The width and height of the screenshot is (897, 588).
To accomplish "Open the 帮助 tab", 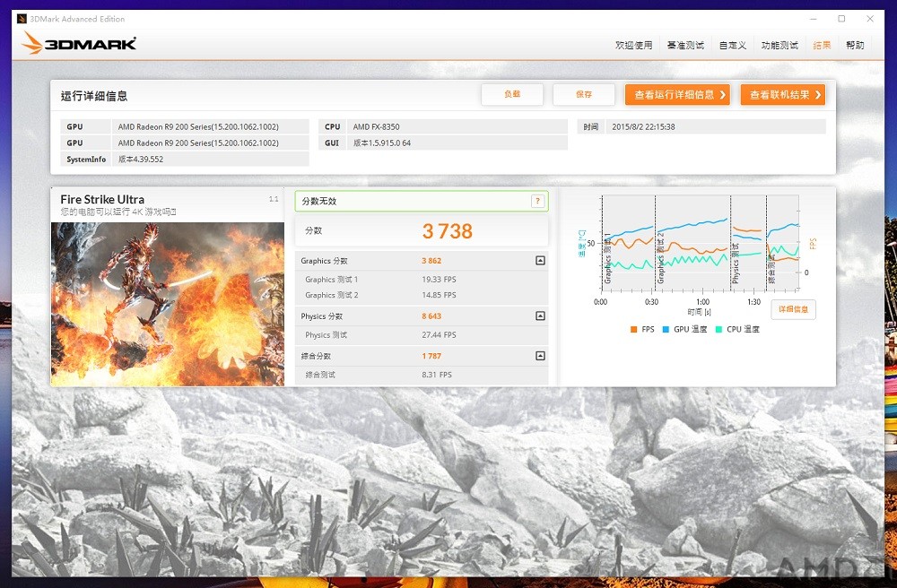I will (855, 45).
